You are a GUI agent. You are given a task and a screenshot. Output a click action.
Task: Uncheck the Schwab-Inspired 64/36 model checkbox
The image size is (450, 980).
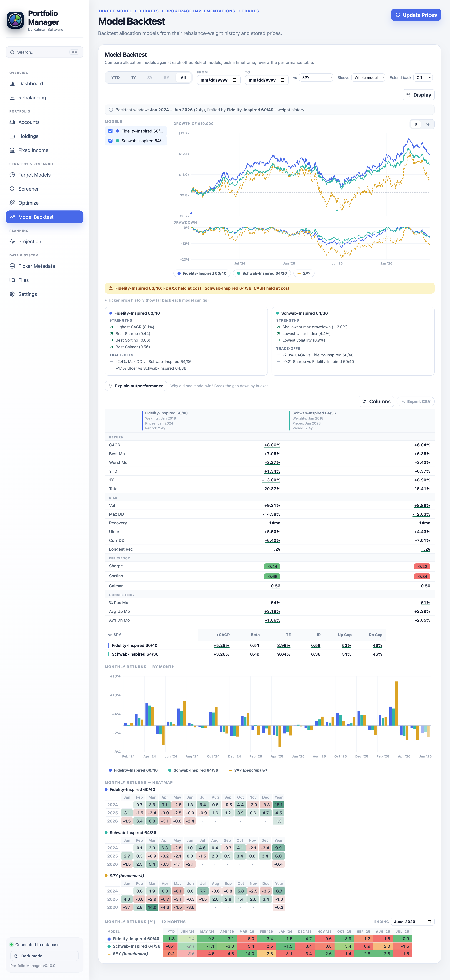111,141
